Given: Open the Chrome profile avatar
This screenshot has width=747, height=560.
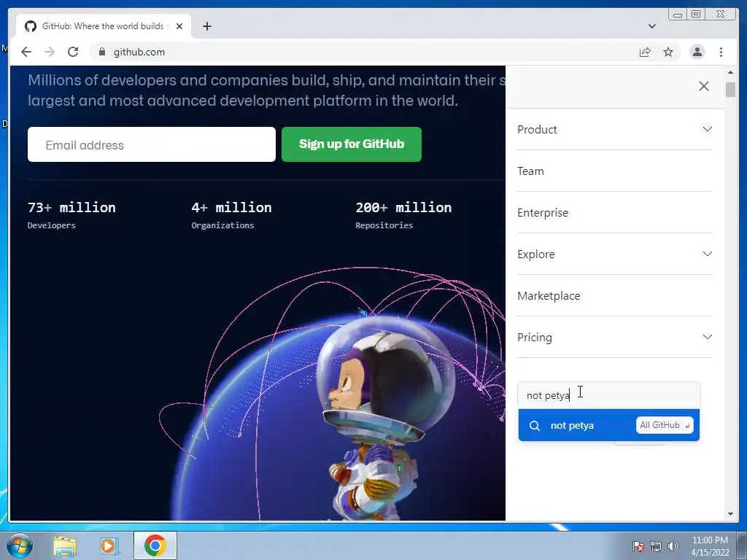Looking at the screenshot, I should [x=697, y=52].
